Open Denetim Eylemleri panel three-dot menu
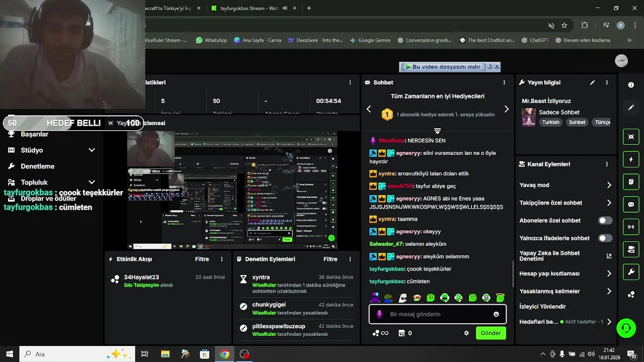This screenshot has height=362, width=644. tap(350, 259)
